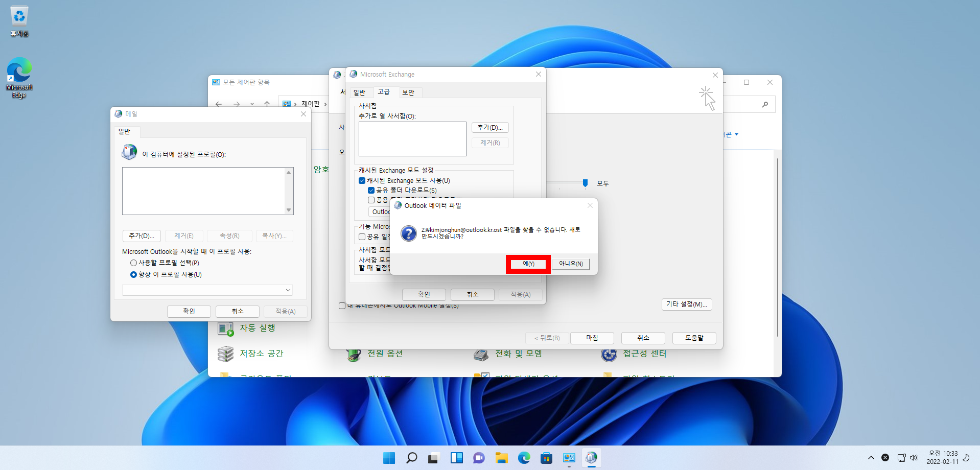
Task: Click additional mailboxes list box
Action: pos(412,139)
